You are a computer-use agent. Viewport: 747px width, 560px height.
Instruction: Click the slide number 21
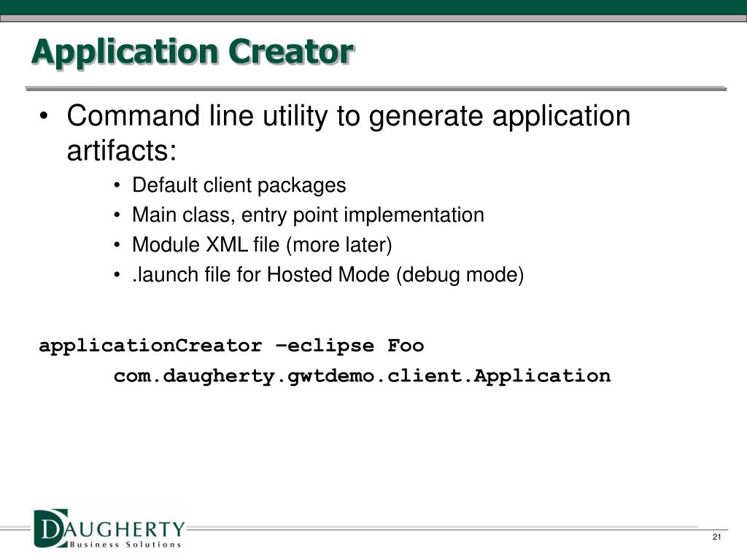(716, 537)
